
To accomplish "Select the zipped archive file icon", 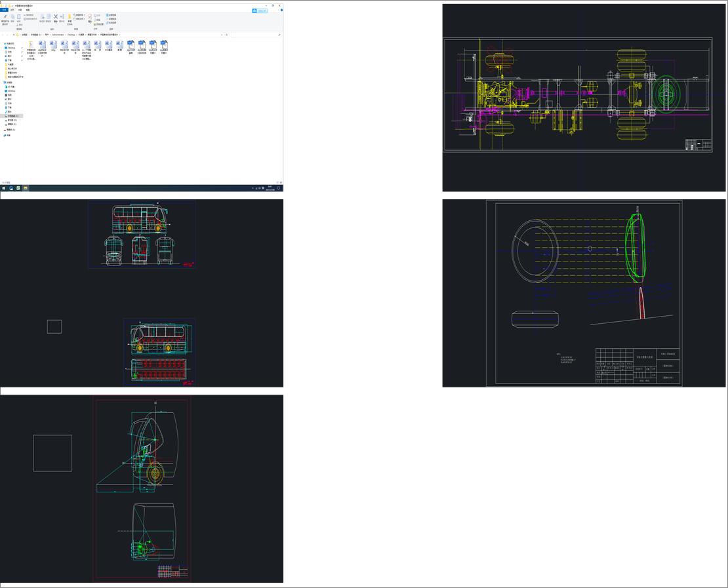I will (x=30, y=44).
